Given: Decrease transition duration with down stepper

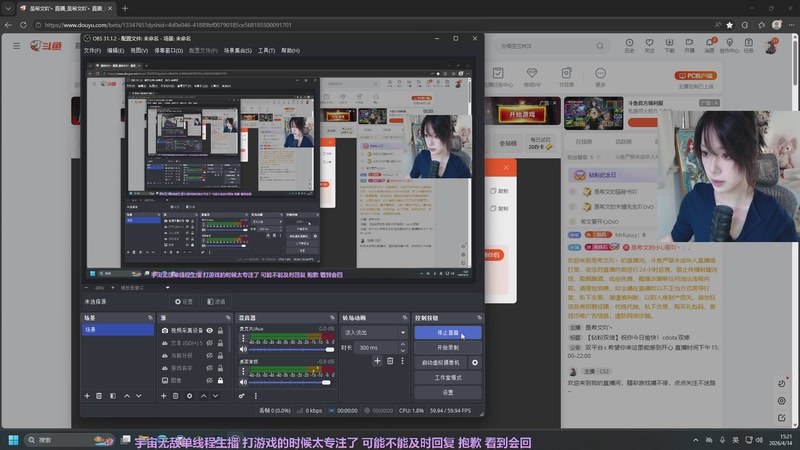Looking at the screenshot, I should [403, 351].
